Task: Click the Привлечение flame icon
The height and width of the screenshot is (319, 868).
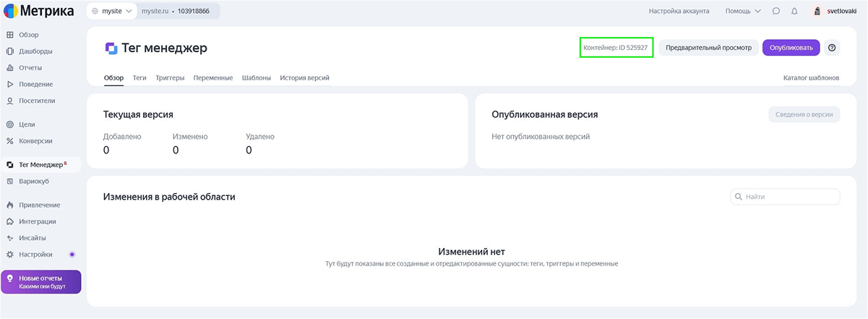Action: [x=10, y=205]
